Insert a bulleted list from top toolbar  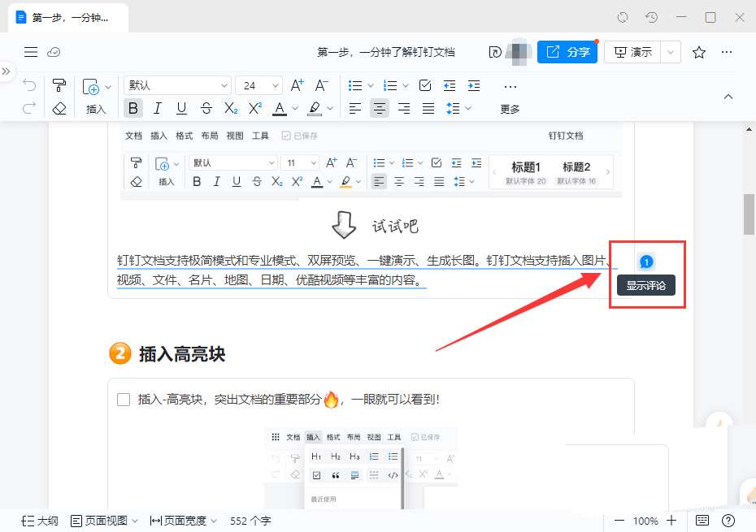pyautogui.click(x=355, y=86)
